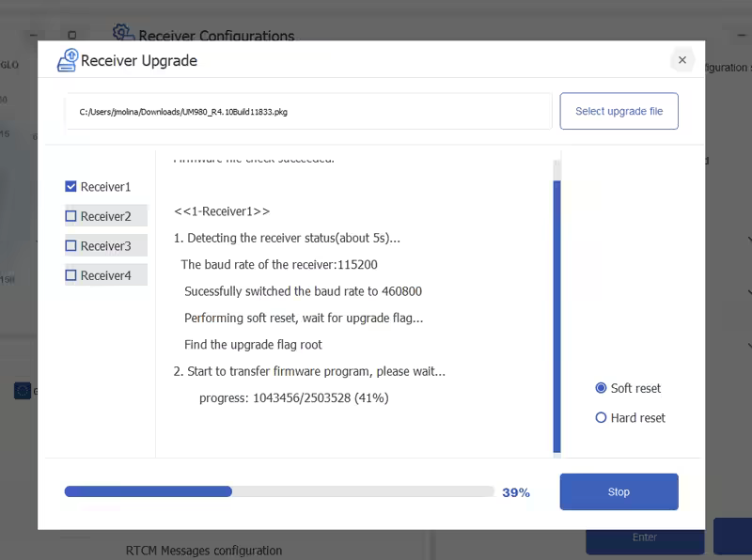
Task: Click the Receiver Configurations gear icon
Action: coord(122,33)
